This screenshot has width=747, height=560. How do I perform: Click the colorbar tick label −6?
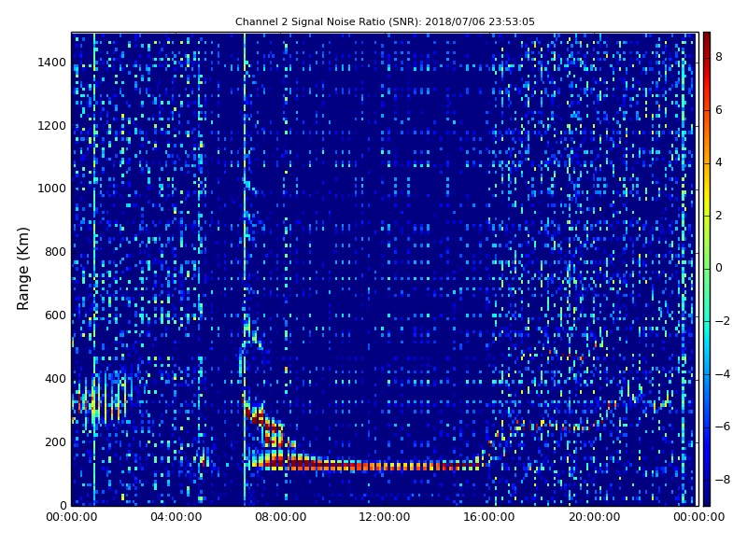pos(723,427)
